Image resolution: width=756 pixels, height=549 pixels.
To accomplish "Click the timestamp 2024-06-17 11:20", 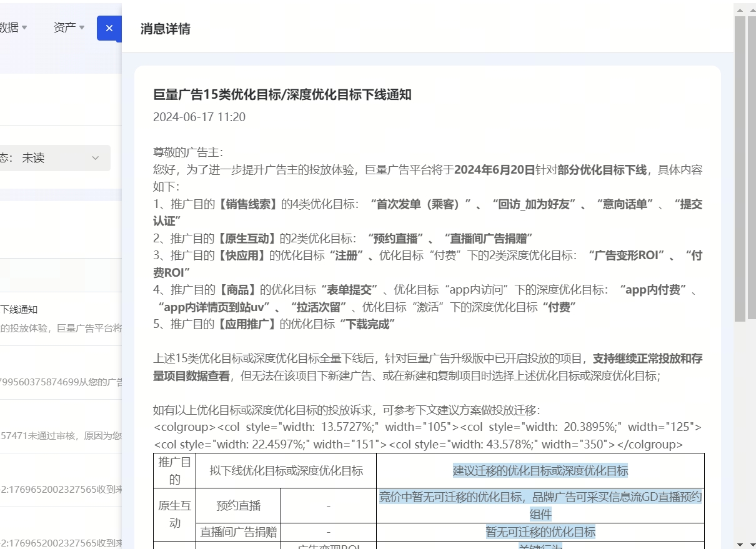I will coord(199,117).
